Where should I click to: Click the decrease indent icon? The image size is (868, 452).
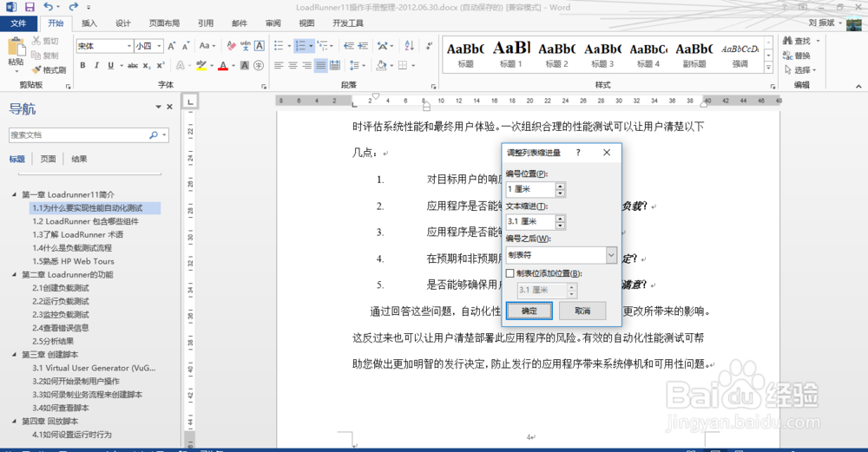[349, 46]
